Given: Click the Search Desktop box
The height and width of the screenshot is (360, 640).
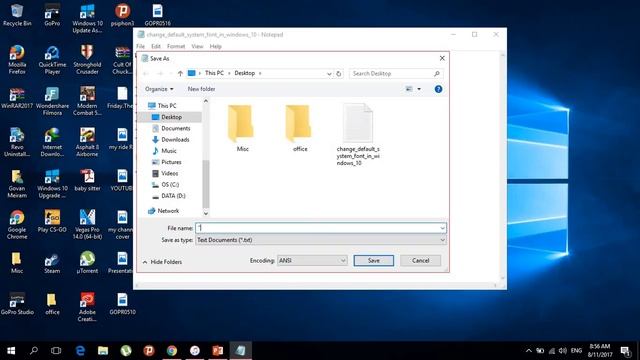Looking at the screenshot, I should tap(396, 73).
